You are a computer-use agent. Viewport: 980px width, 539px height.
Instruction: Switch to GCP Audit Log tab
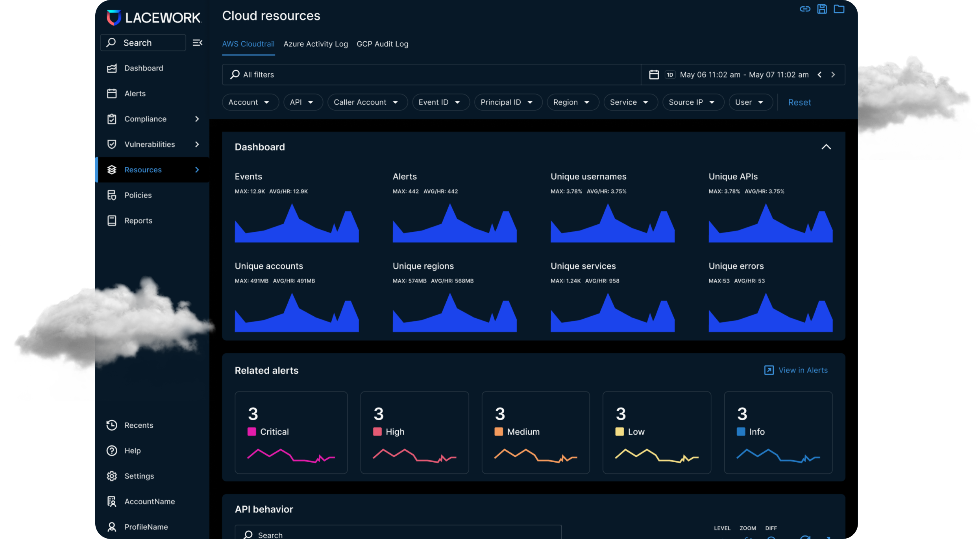pos(382,44)
